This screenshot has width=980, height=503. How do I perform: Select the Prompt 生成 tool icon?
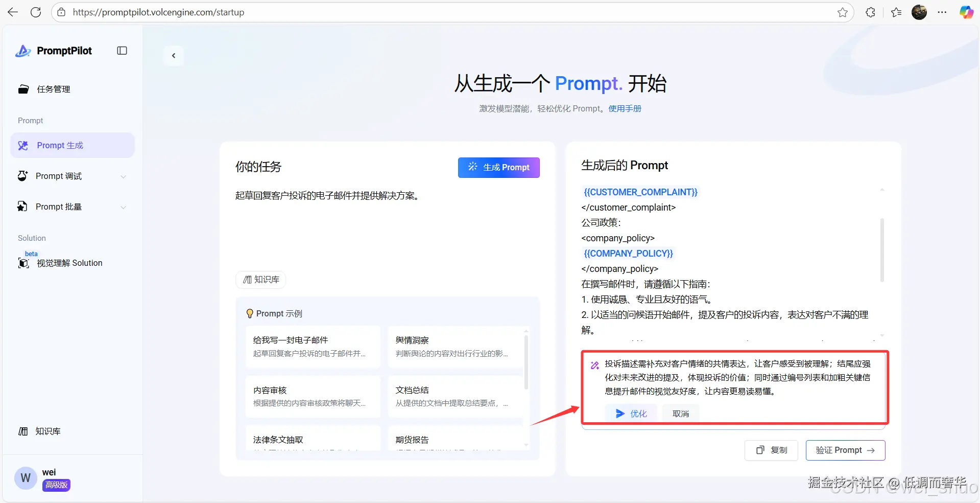click(x=23, y=145)
